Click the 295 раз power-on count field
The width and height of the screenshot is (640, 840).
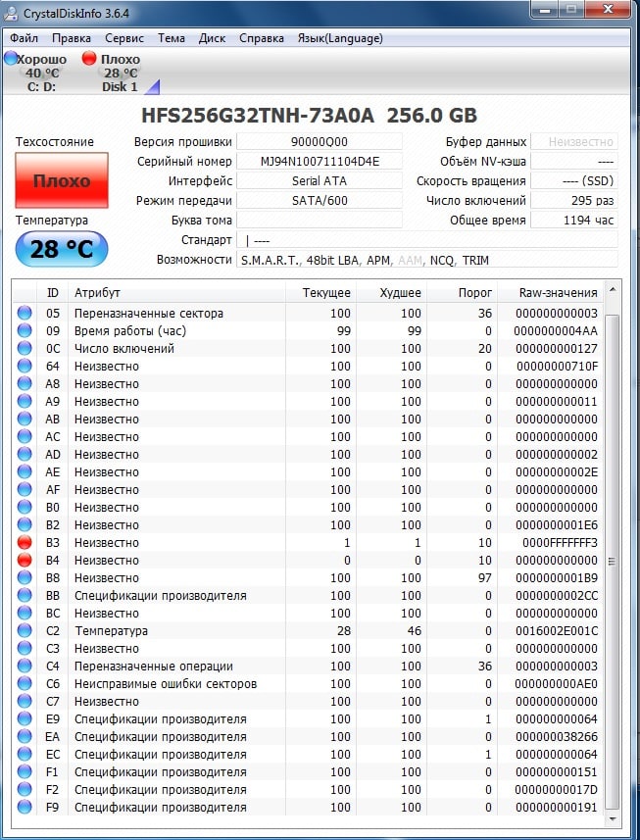574,200
